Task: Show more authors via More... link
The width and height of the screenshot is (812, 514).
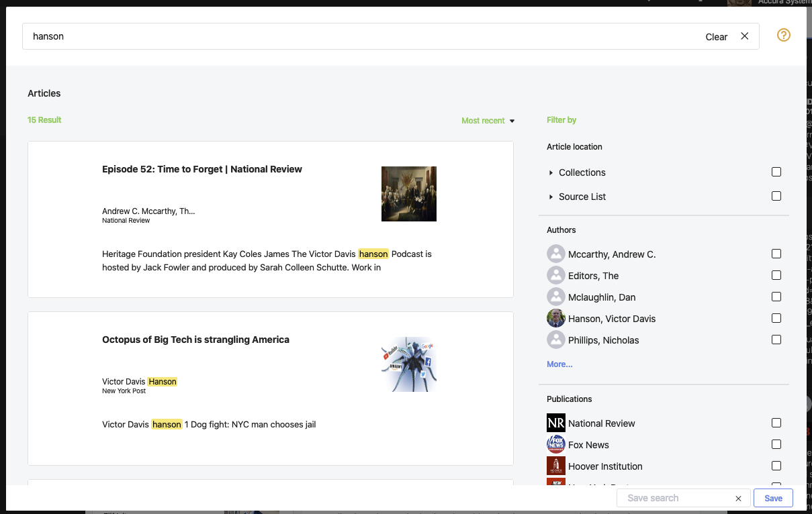Action: pyautogui.click(x=559, y=364)
